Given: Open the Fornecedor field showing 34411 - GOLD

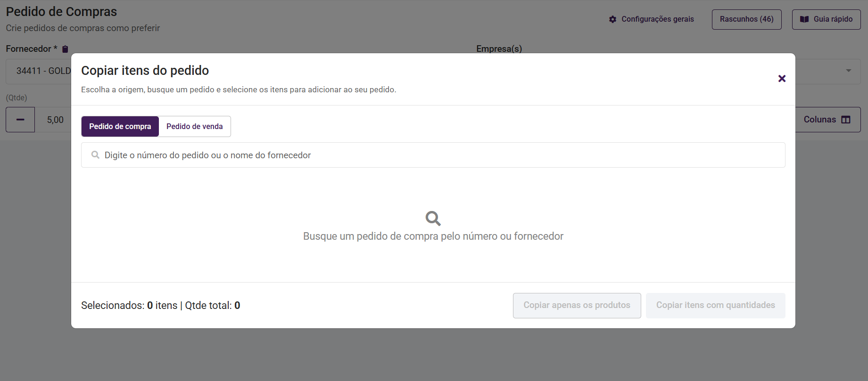Looking at the screenshot, I should coord(39,71).
